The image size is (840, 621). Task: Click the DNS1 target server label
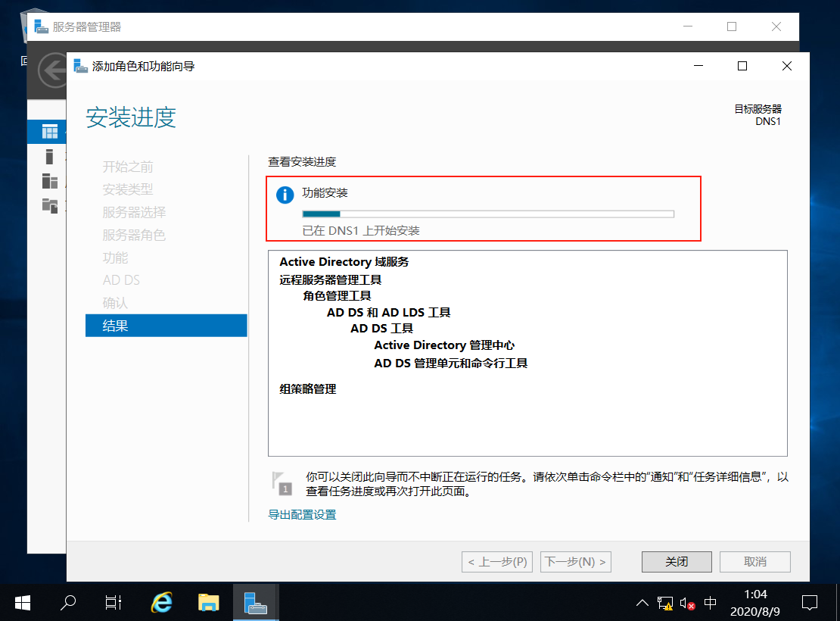coord(767,122)
